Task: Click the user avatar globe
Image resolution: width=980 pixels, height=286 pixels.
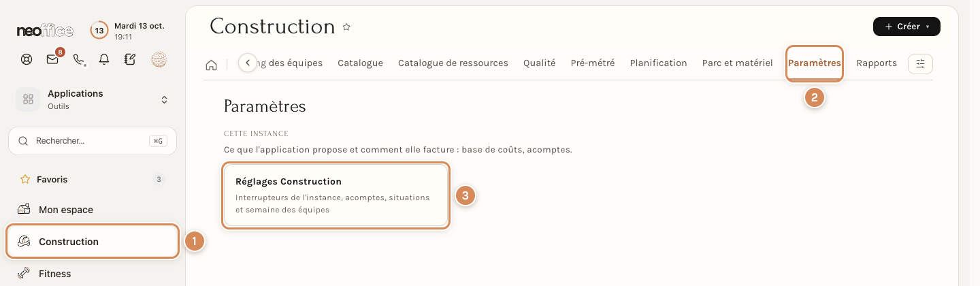Action: [159, 59]
